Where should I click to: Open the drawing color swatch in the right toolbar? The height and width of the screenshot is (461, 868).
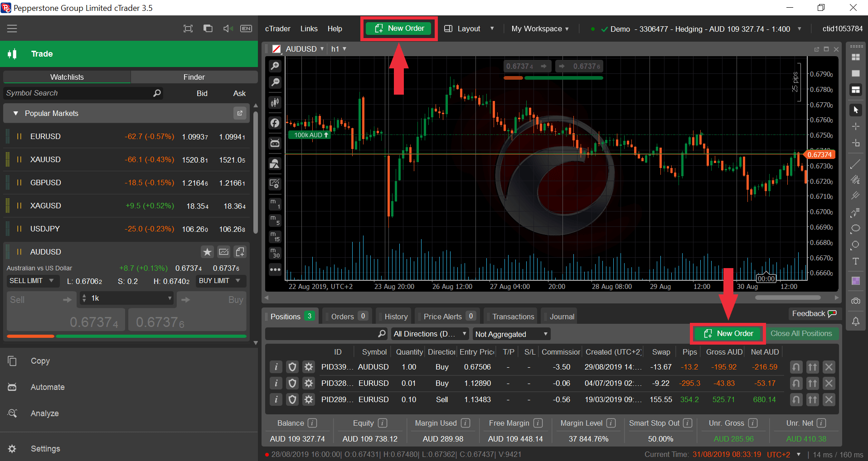click(x=856, y=281)
